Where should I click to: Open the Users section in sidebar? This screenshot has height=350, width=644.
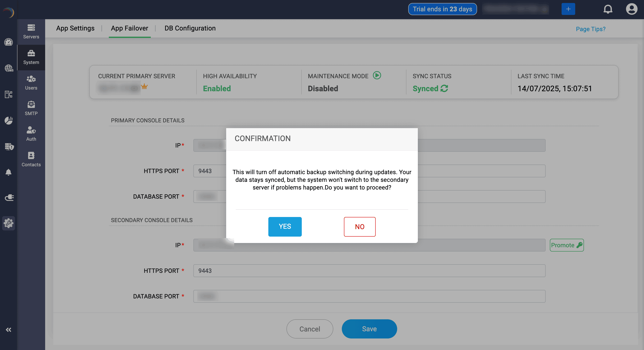tap(31, 82)
